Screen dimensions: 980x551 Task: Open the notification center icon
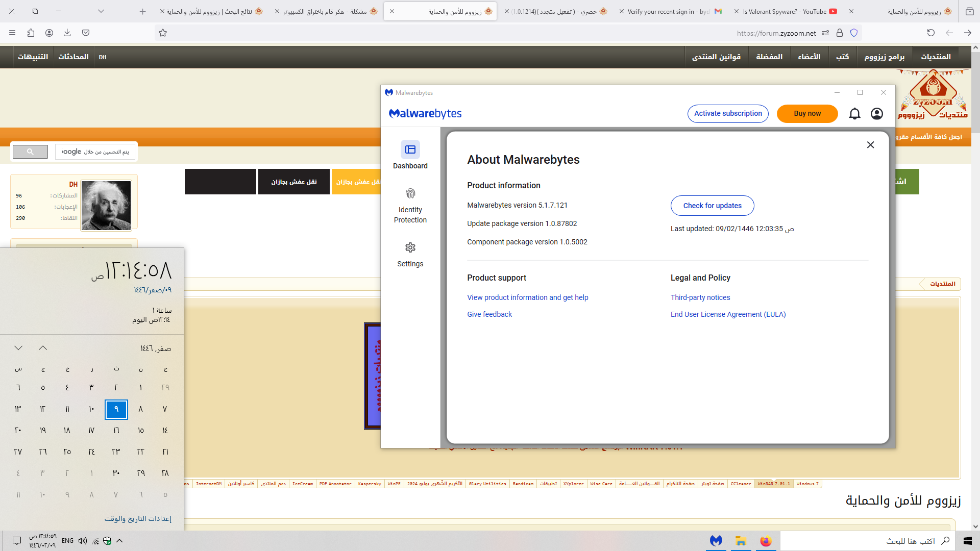16,541
